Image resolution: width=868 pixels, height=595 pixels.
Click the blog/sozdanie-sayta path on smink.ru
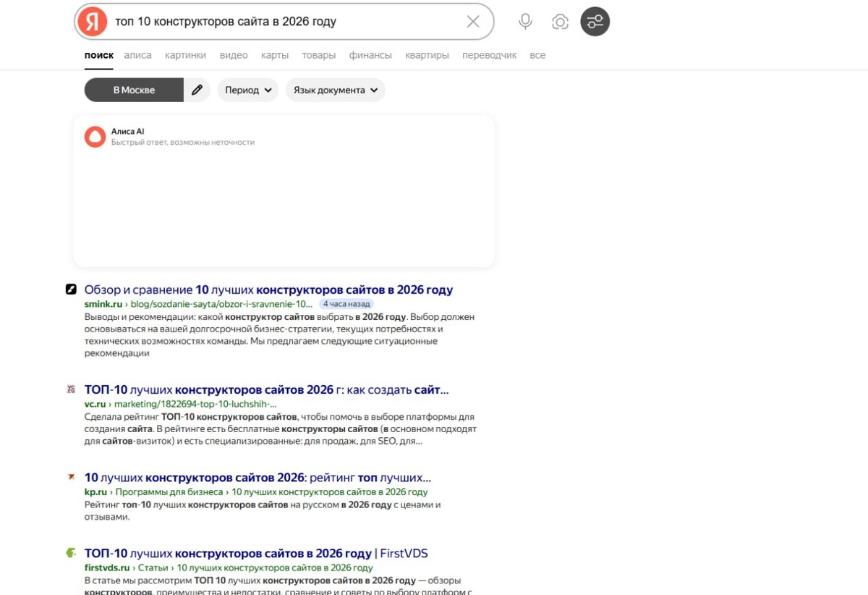point(222,304)
